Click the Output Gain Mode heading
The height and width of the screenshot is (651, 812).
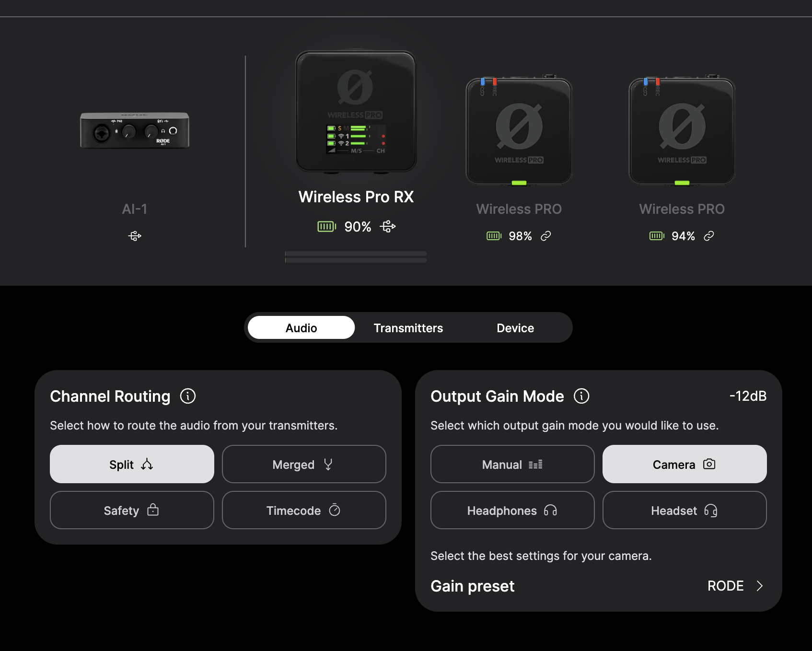[497, 396]
